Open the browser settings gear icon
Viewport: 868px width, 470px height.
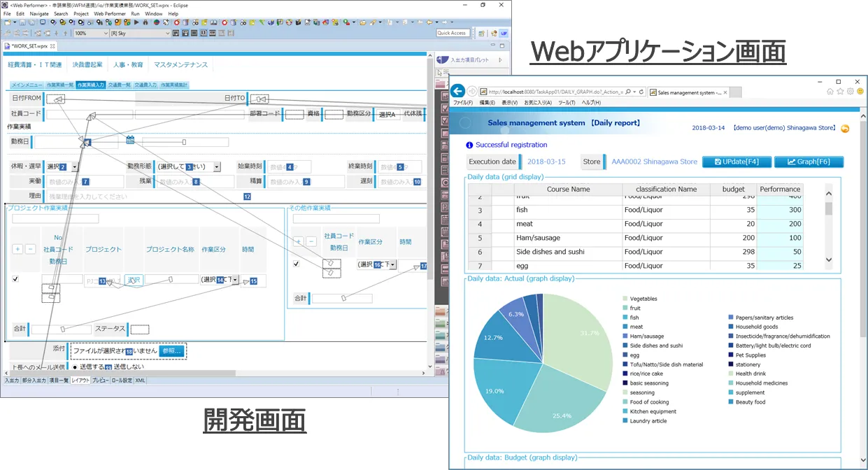point(850,92)
